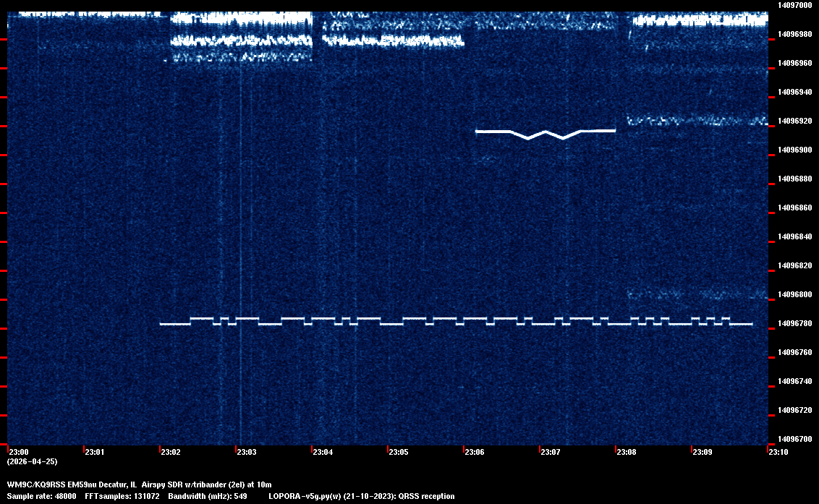Select the 14096860 frequency scale label
Image resolution: width=819 pixels, height=504 pixels.
pyautogui.click(x=794, y=208)
